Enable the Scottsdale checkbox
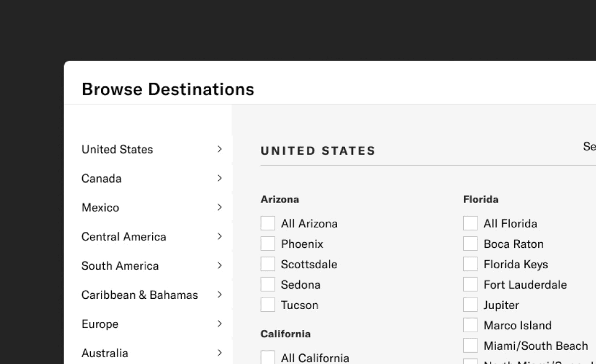Viewport: 596px width, 364px height. click(x=268, y=264)
